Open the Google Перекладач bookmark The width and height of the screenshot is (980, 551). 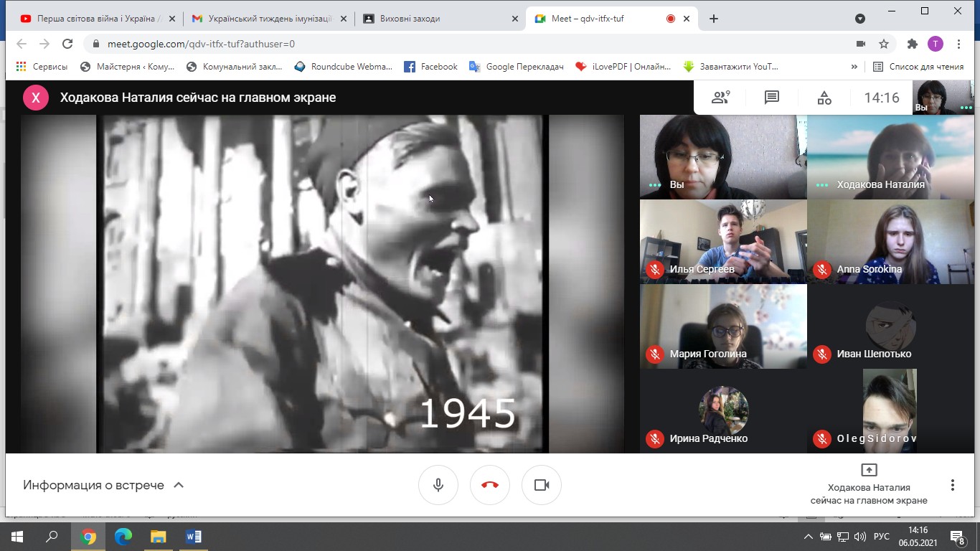pyautogui.click(x=517, y=67)
